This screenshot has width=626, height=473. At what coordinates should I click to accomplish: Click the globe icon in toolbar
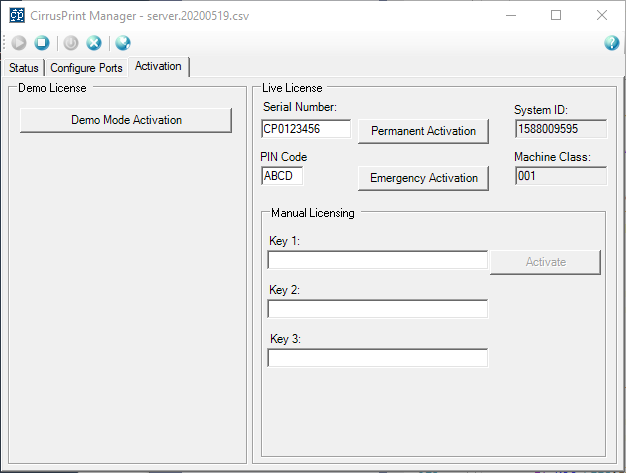[x=123, y=43]
